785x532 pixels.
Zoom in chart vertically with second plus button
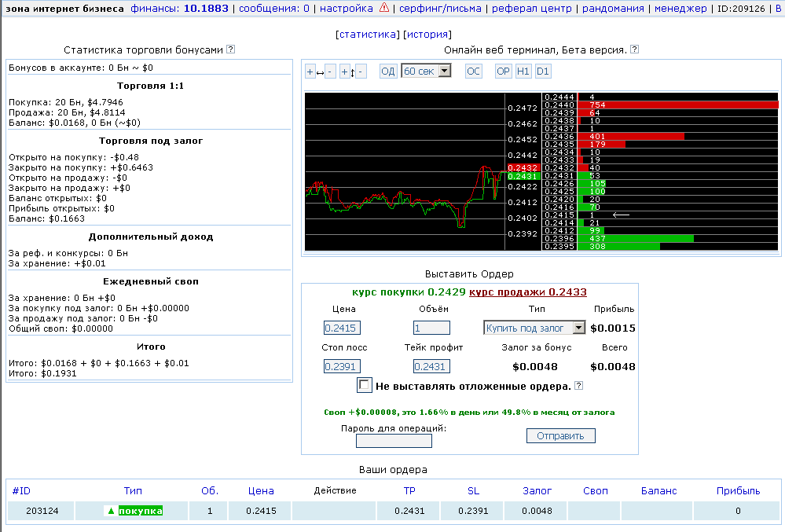click(x=344, y=72)
